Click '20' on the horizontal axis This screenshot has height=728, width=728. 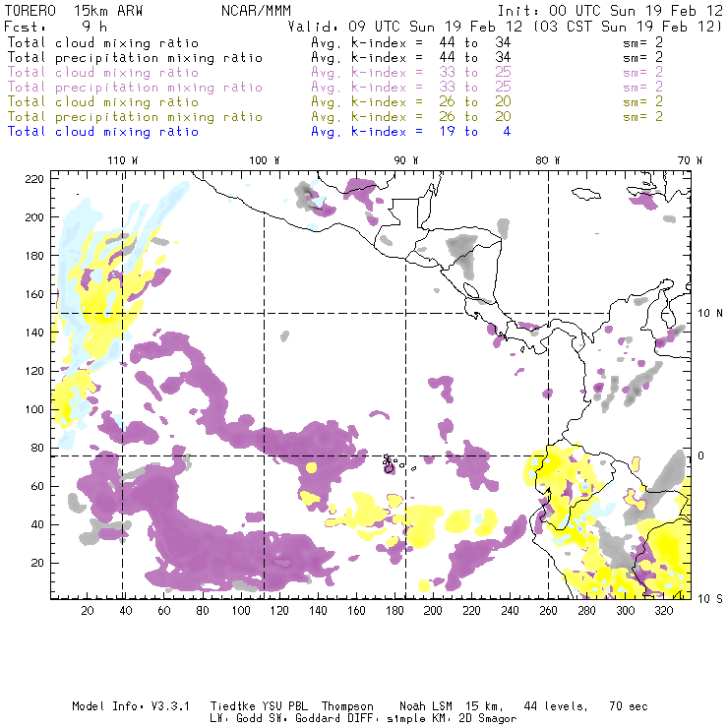[88, 610]
